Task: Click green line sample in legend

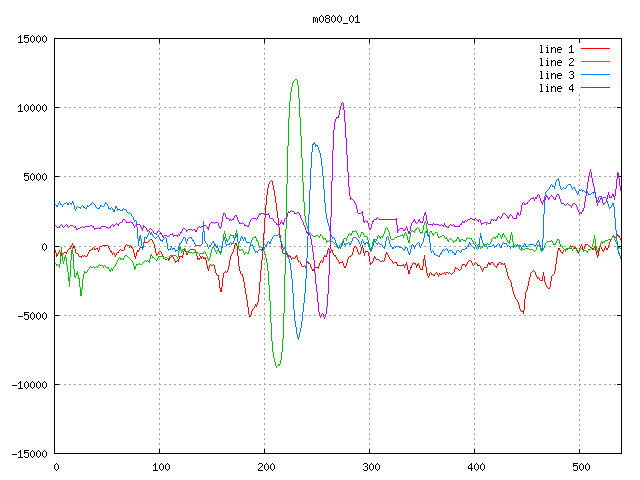Action: (x=595, y=62)
